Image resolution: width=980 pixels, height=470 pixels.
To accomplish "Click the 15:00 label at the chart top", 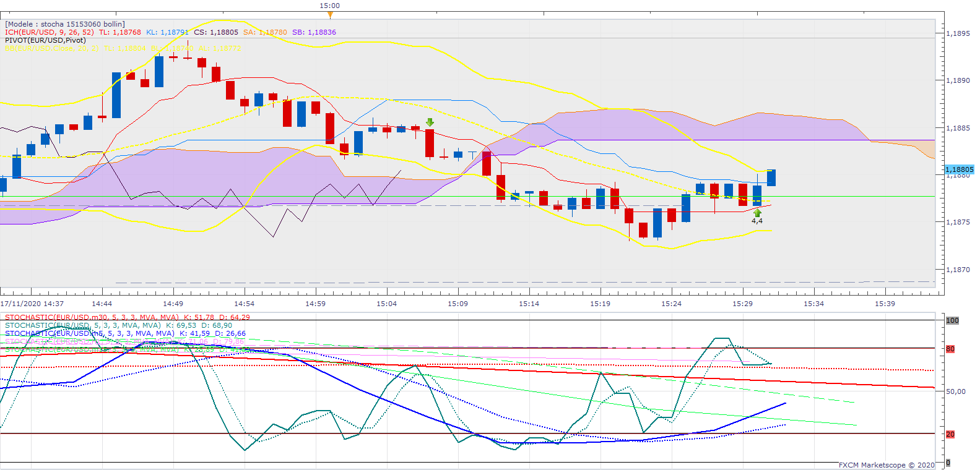I will tap(330, 6).
